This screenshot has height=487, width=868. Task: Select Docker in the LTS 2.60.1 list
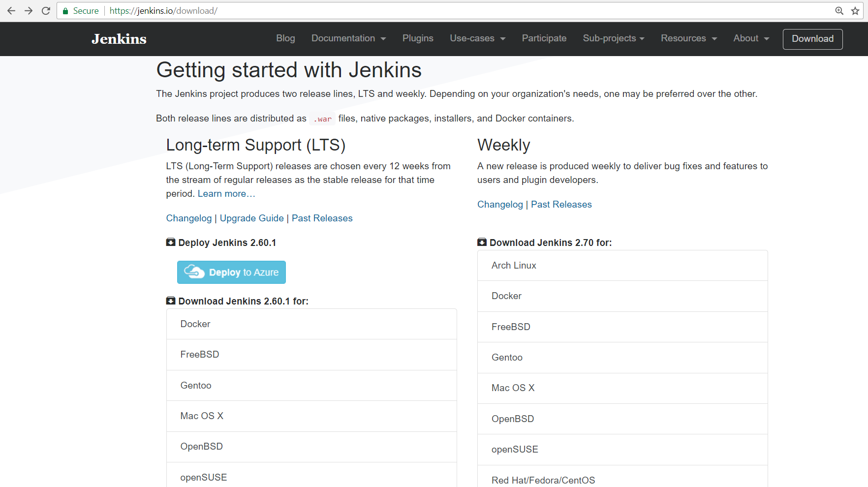pos(311,324)
